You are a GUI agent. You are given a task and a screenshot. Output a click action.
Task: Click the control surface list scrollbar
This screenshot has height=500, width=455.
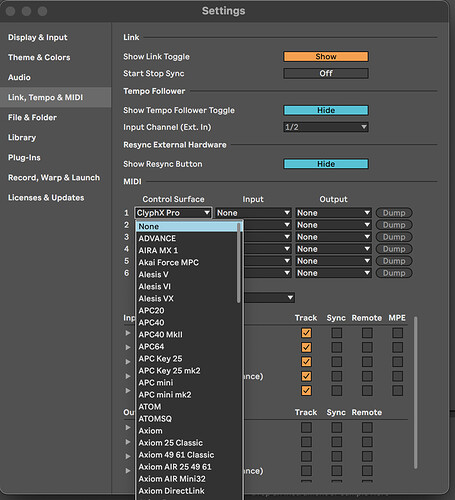coord(239,262)
